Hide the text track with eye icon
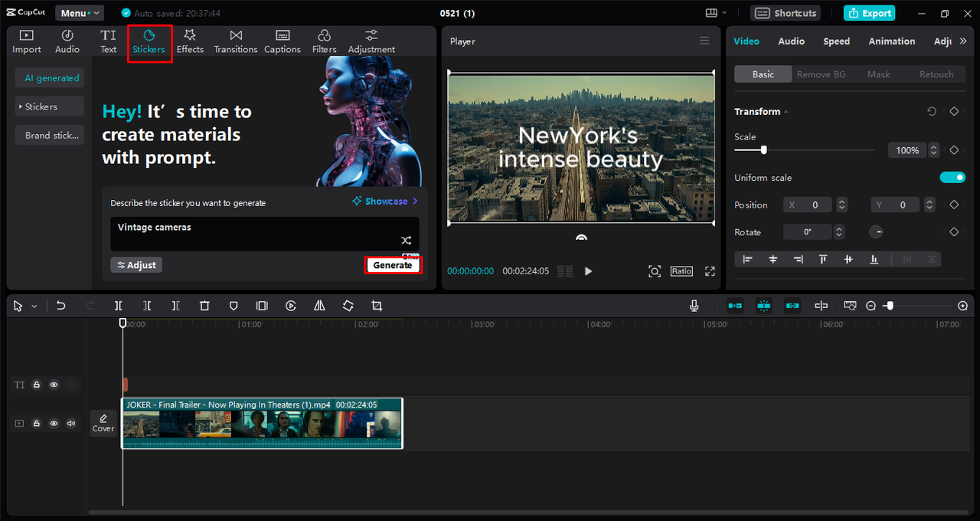This screenshot has height=521, width=980. click(54, 385)
